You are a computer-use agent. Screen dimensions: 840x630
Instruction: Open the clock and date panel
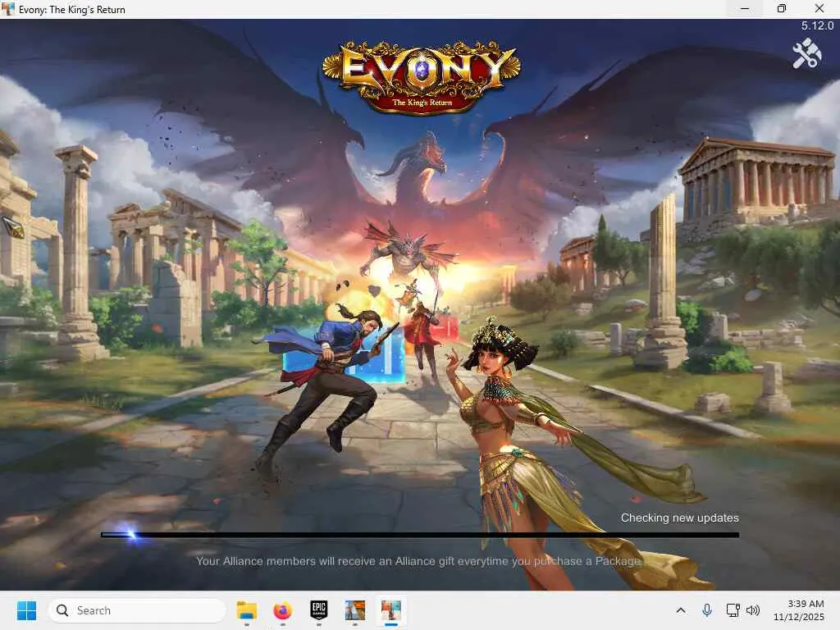(799, 610)
